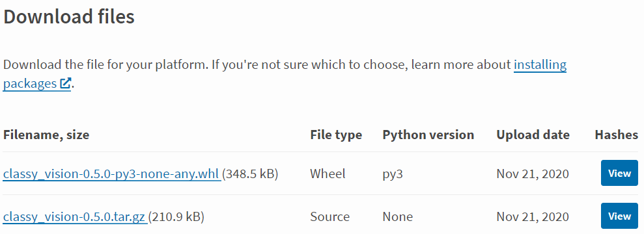This screenshot has width=644, height=234.
Task: Select the "Wheel" file type cell
Action: (x=328, y=174)
